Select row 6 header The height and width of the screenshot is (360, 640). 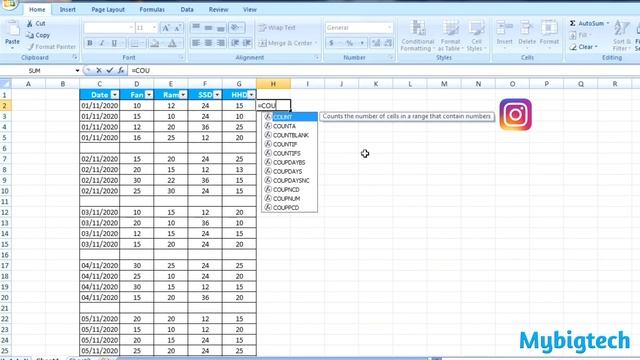(5, 148)
